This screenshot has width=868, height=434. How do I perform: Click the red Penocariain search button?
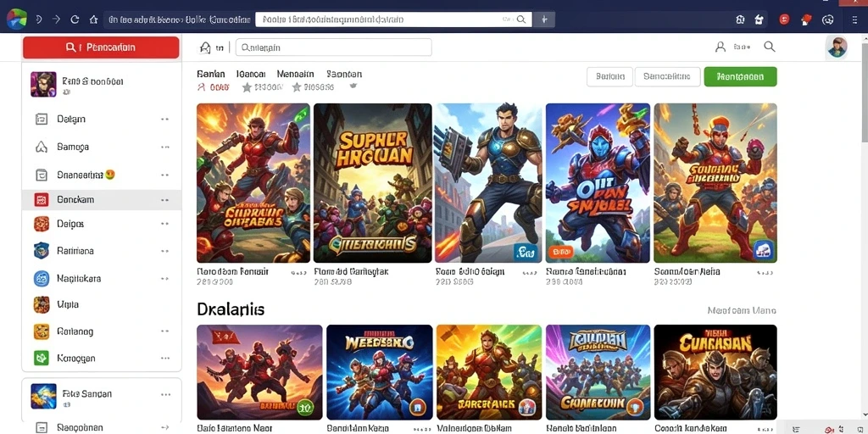tap(101, 47)
